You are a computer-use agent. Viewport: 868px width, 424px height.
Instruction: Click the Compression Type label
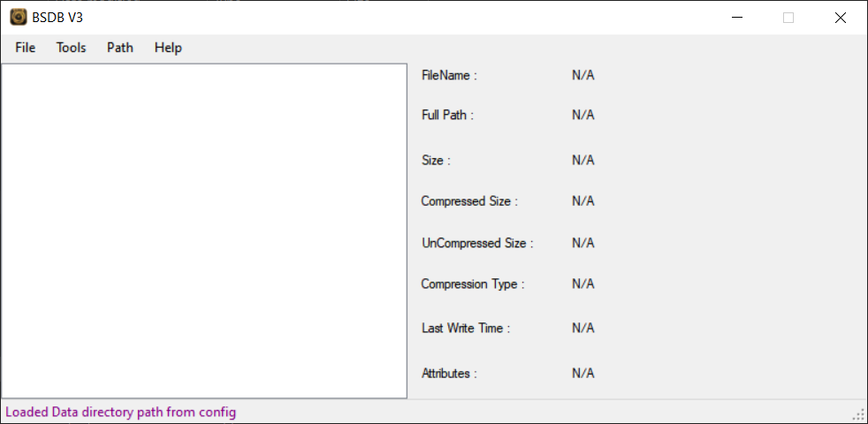point(472,284)
